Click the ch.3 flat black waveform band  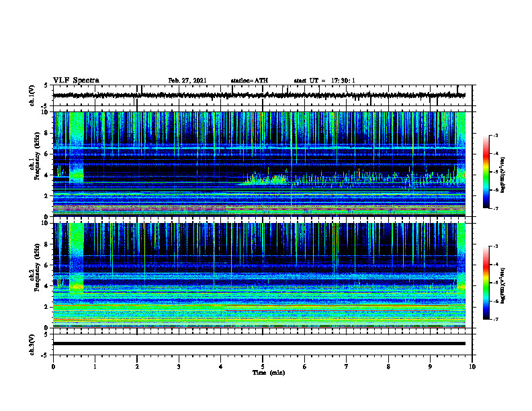(259, 344)
